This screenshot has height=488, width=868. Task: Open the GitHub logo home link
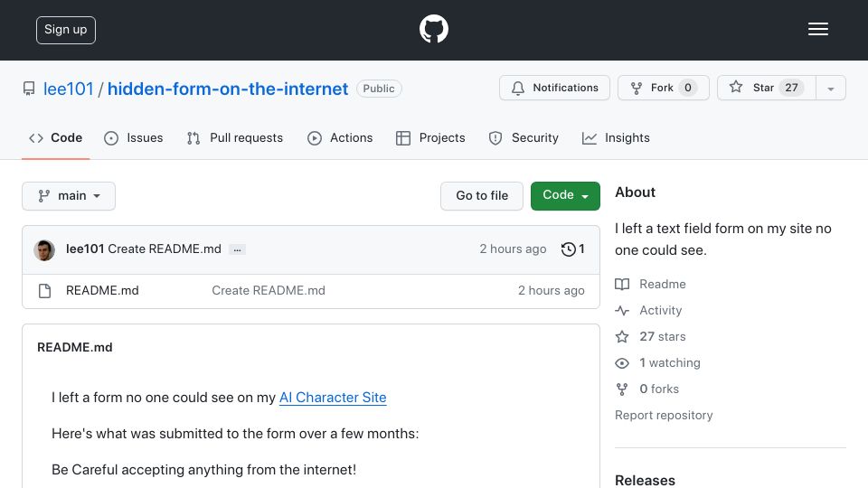point(433,29)
